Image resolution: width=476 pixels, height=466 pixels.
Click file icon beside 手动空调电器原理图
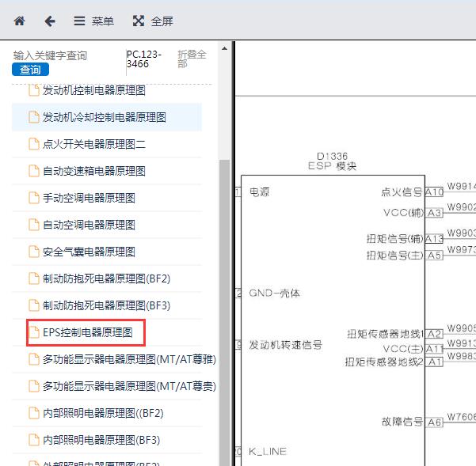coord(34,198)
